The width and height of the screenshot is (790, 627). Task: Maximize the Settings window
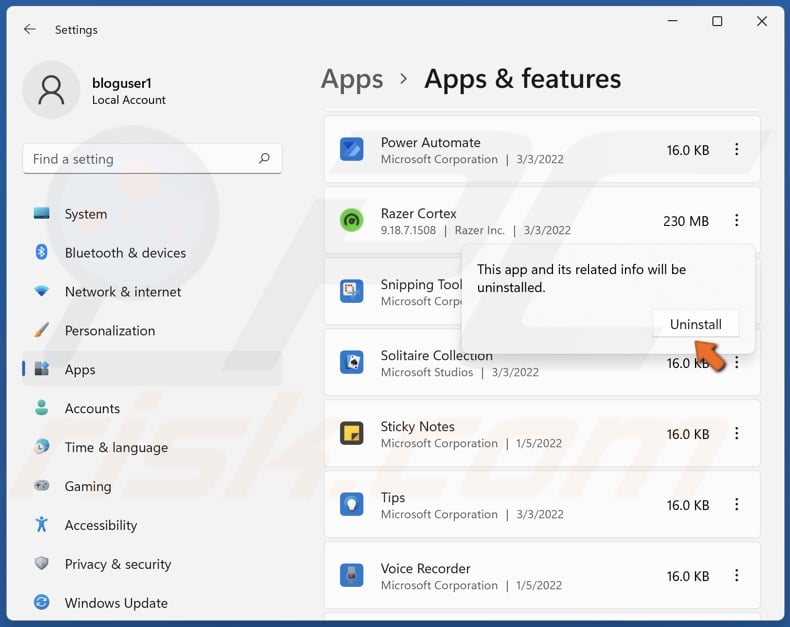coord(717,21)
